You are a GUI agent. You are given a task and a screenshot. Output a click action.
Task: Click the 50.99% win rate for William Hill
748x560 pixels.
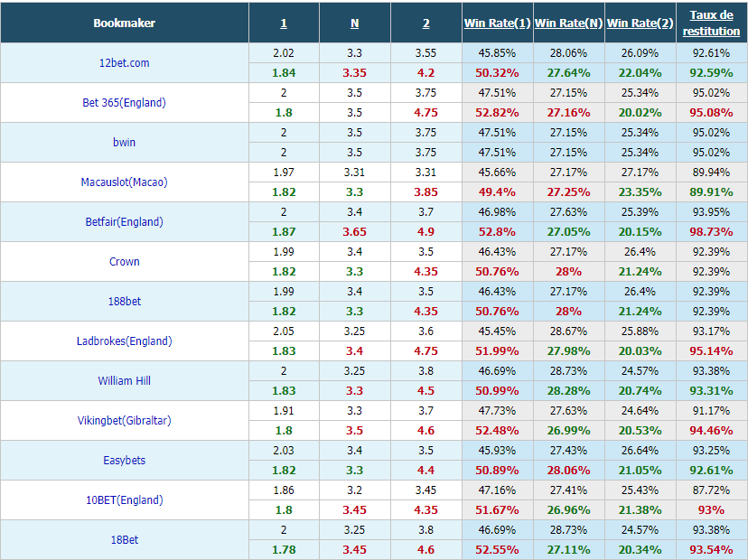point(497,391)
